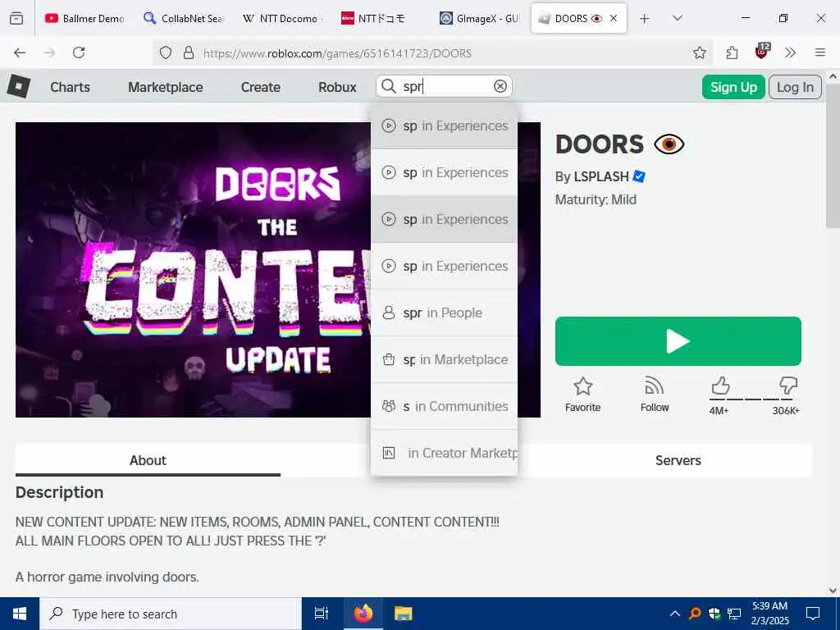Select the About tab
Viewport: 840px width, 630px height.
click(148, 460)
